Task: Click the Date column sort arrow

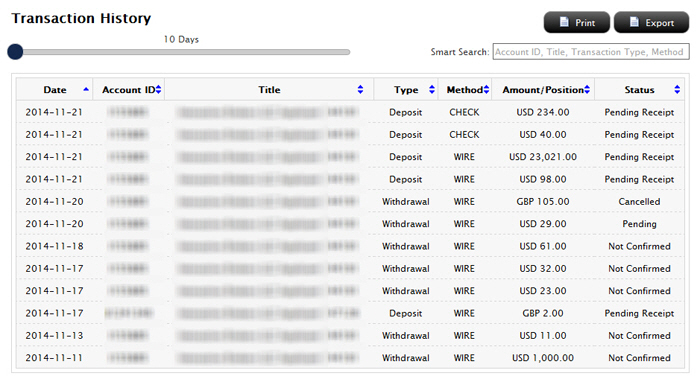Action: 86,89
